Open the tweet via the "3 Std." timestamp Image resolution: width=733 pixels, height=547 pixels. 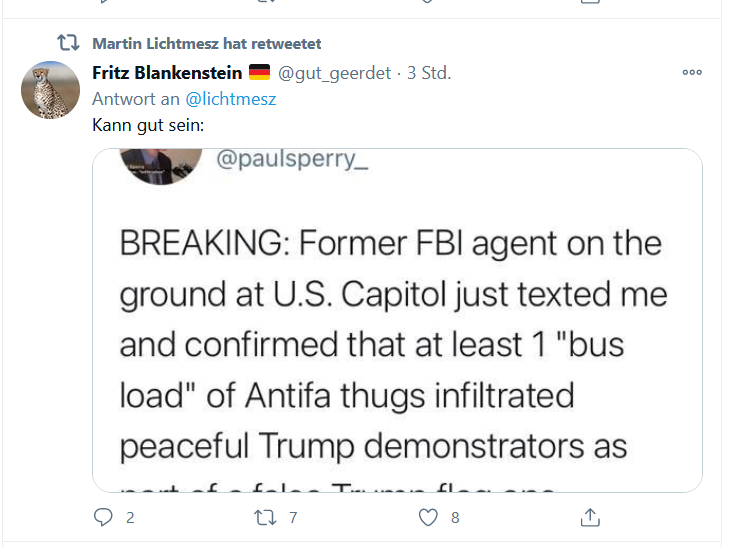pos(429,72)
